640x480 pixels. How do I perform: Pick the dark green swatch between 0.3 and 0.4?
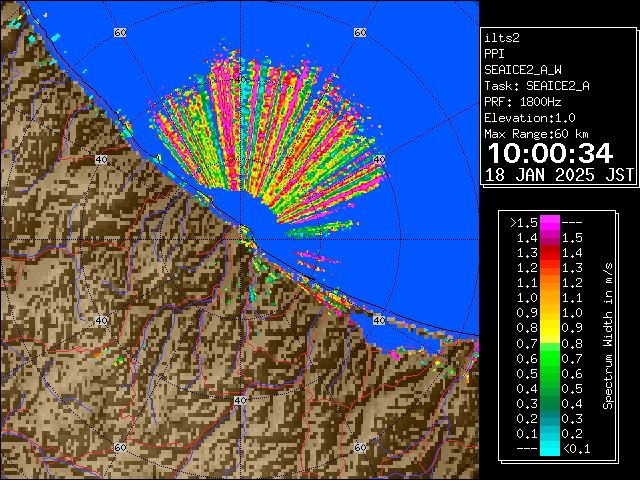click(550, 403)
